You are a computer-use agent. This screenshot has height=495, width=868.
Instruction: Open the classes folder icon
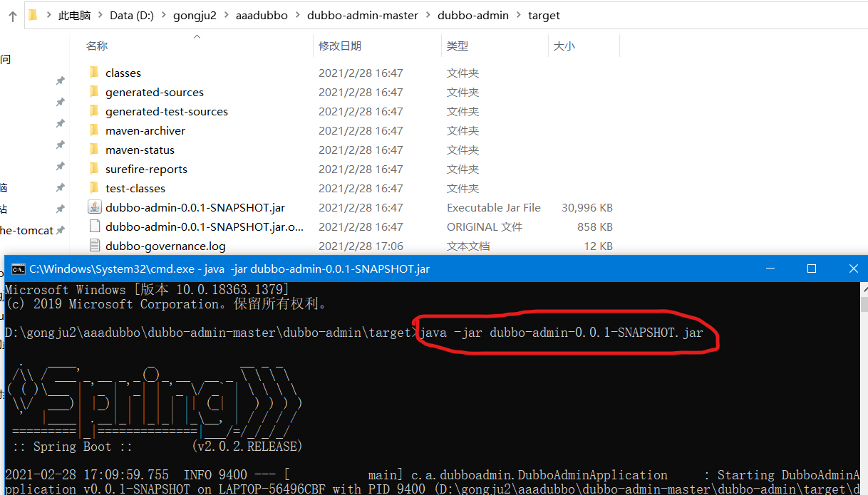tap(95, 72)
